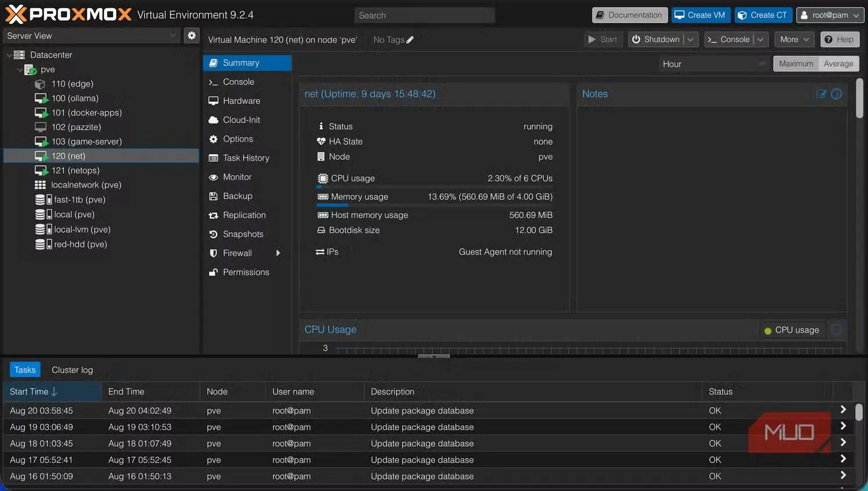This screenshot has width=868, height=491.
Task: Switch to Tasks tab
Action: pos(25,370)
